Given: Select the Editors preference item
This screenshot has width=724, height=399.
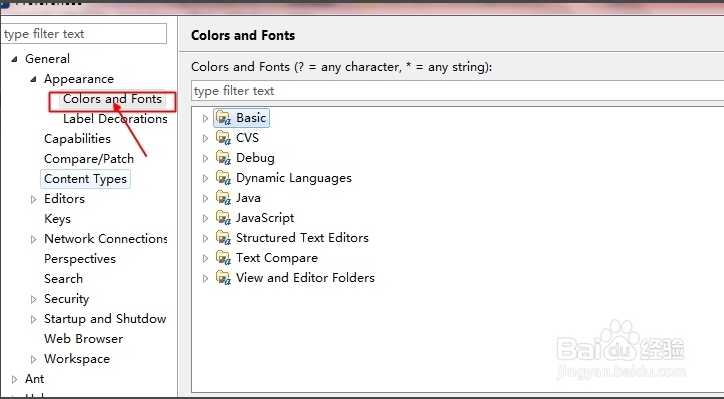Looking at the screenshot, I should pyautogui.click(x=64, y=199).
